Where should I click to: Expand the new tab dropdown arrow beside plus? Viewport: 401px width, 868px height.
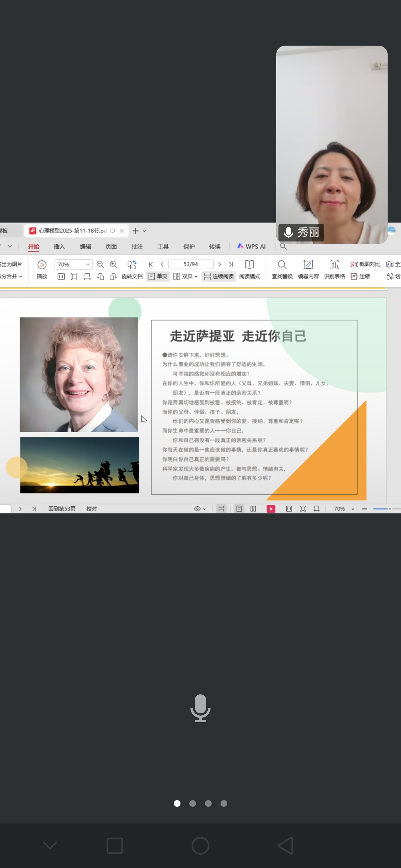(144, 231)
